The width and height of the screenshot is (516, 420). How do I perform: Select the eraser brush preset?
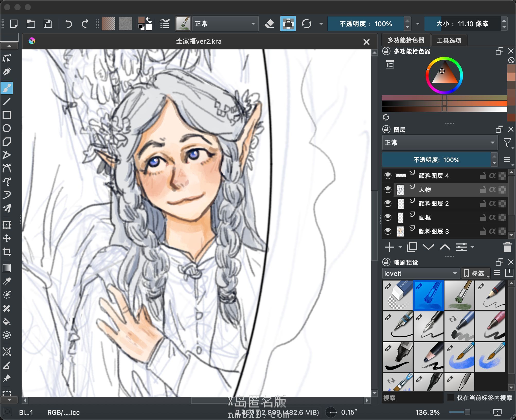[397, 295]
